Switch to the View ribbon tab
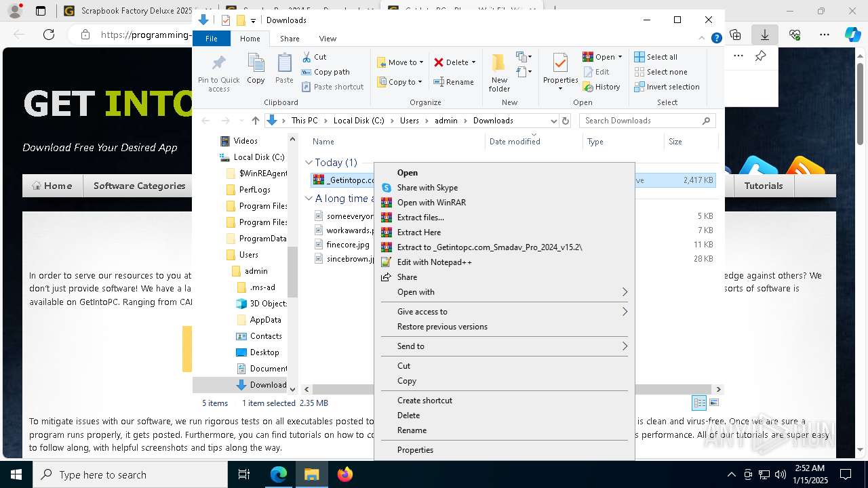 pyautogui.click(x=328, y=39)
